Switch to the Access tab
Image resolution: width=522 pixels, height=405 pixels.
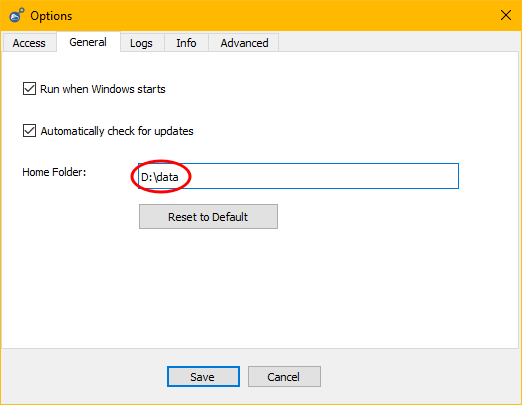[x=29, y=43]
